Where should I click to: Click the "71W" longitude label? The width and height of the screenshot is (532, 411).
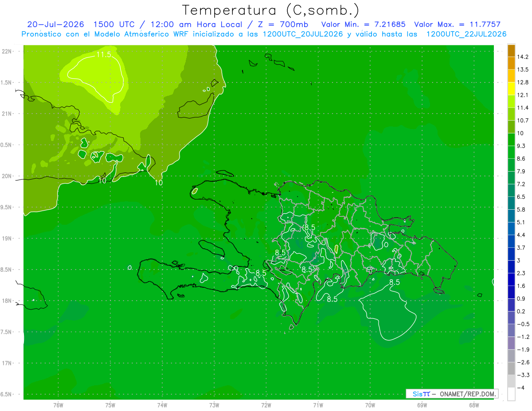318,405
